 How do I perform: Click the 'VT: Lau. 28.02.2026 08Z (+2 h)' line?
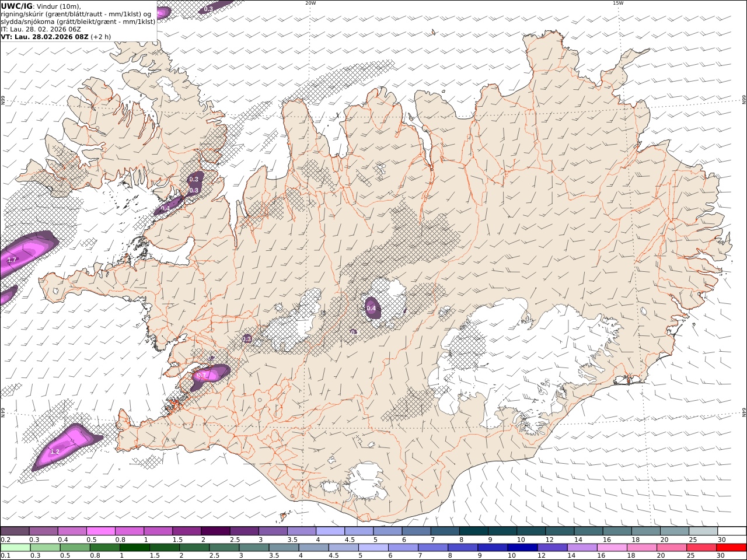pos(56,37)
